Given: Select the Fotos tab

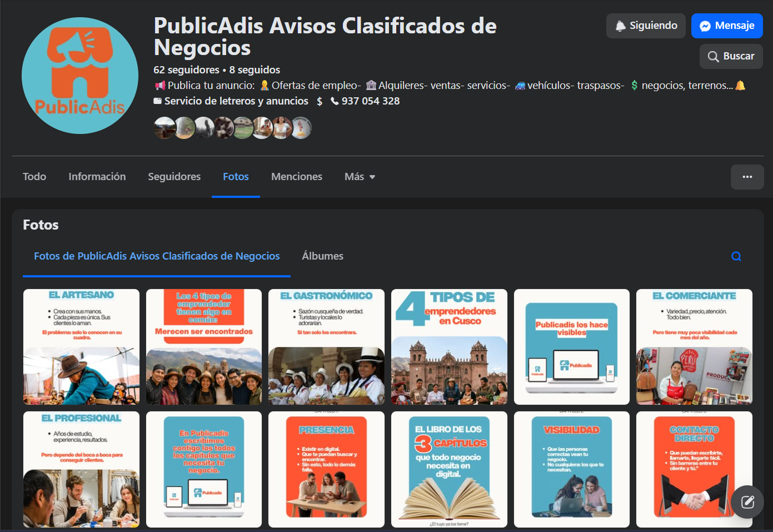Looking at the screenshot, I should pyautogui.click(x=236, y=177).
